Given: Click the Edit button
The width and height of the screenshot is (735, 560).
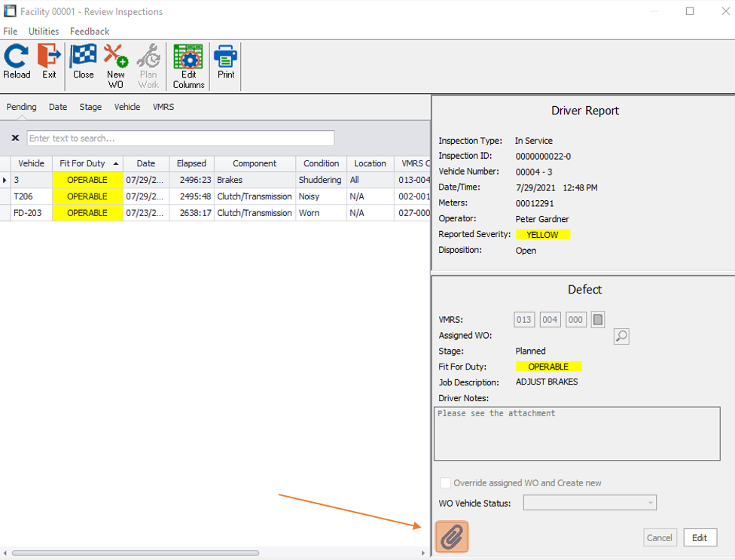Looking at the screenshot, I should click(x=700, y=537).
